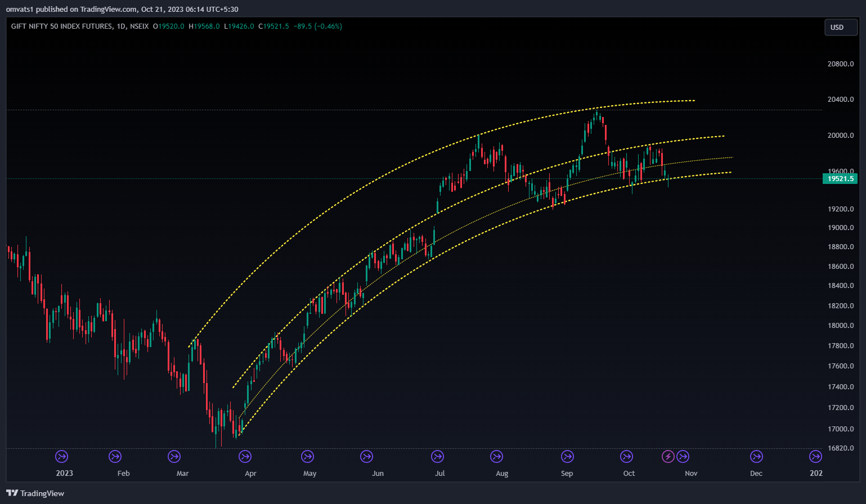Click the 18800.0 price axis label
The image size is (866, 504).
840,247
